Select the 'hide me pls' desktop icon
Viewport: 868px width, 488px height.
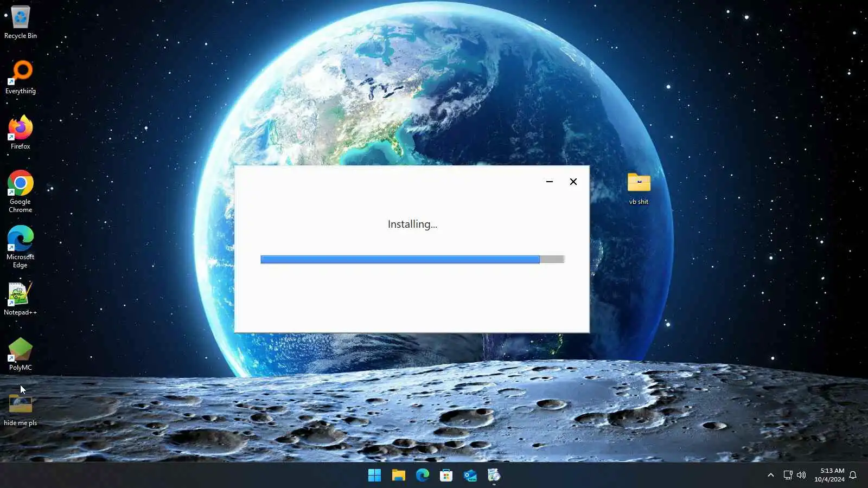[21, 409]
